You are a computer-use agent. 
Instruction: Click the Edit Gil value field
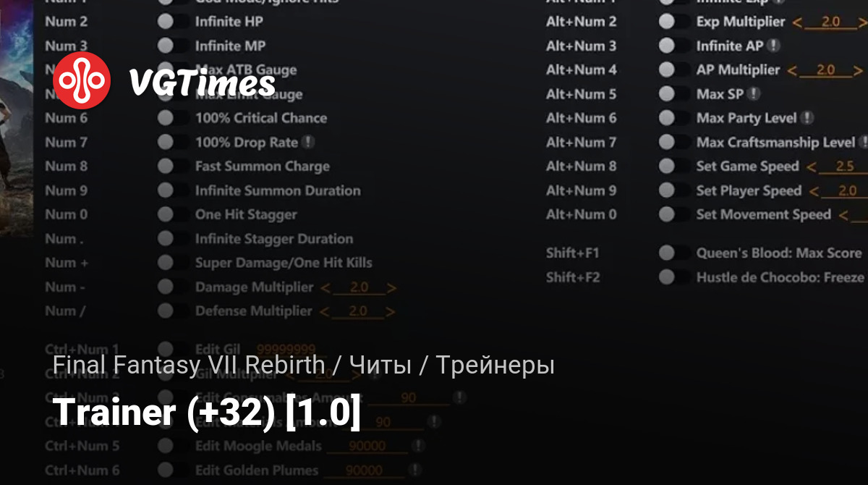pyautogui.click(x=286, y=350)
